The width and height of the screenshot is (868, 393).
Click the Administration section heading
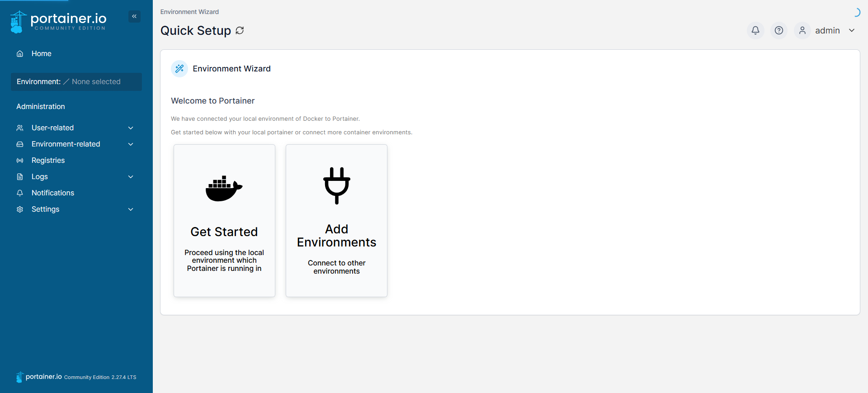point(41,107)
